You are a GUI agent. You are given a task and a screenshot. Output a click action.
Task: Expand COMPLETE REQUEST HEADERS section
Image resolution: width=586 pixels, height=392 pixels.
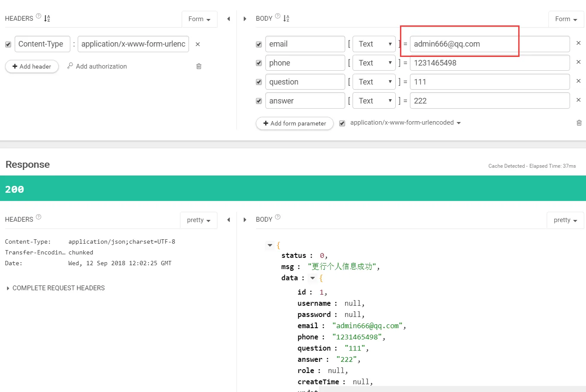(x=56, y=288)
